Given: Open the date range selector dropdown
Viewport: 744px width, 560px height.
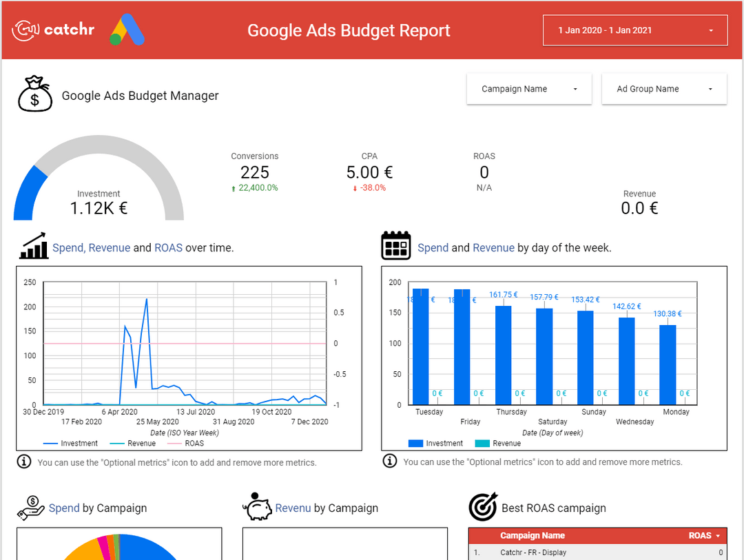Looking at the screenshot, I should [x=634, y=30].
